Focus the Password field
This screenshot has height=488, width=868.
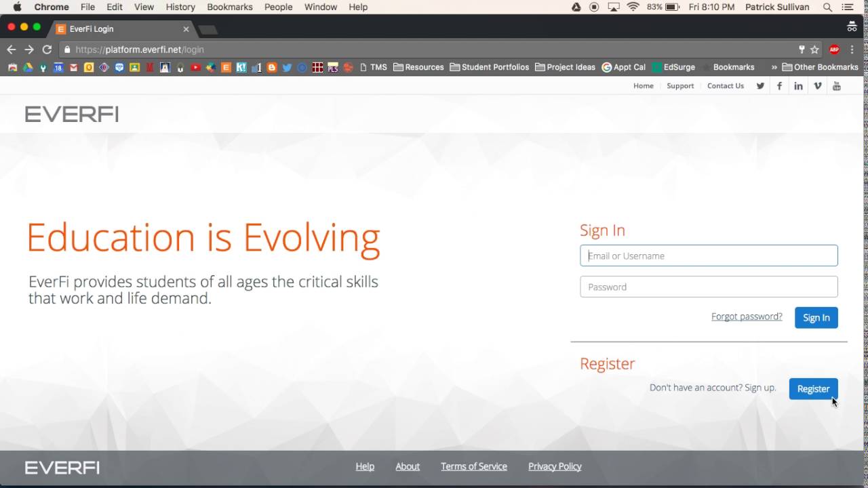click(709, 287)
